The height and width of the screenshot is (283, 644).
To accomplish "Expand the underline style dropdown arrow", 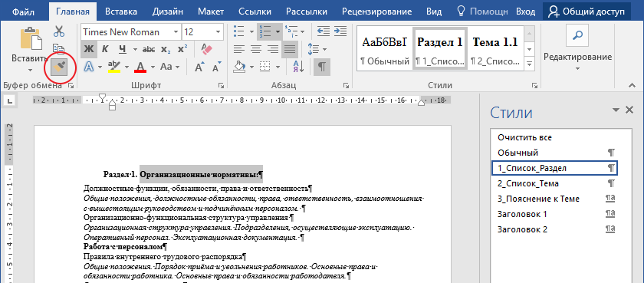I will (135, 49).
